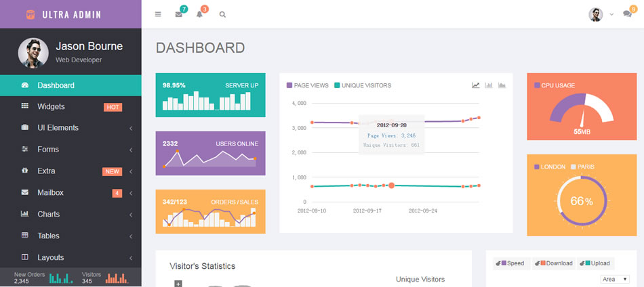Toggle the Upload series button

tap(596, 263)
